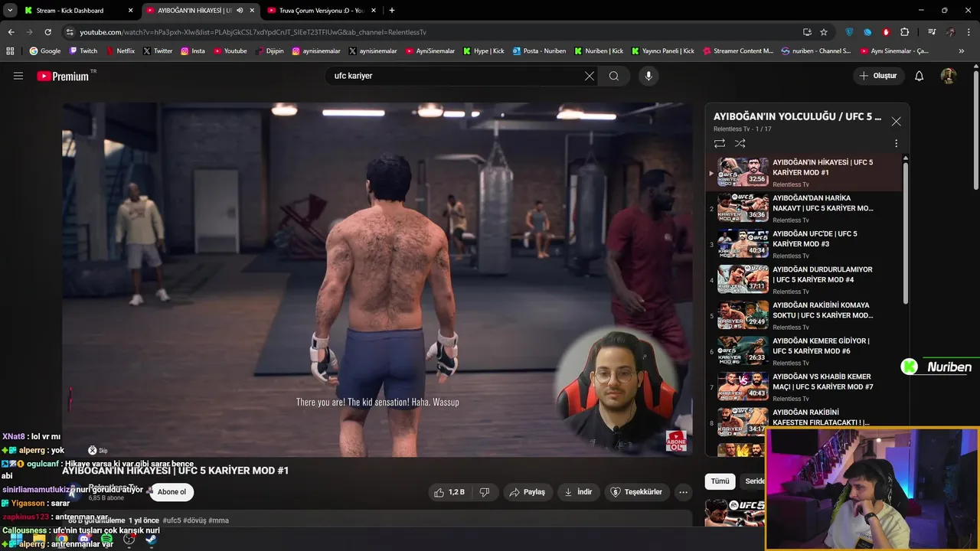
Task: Select the Tümü filter chip
Action: (720, 481)
